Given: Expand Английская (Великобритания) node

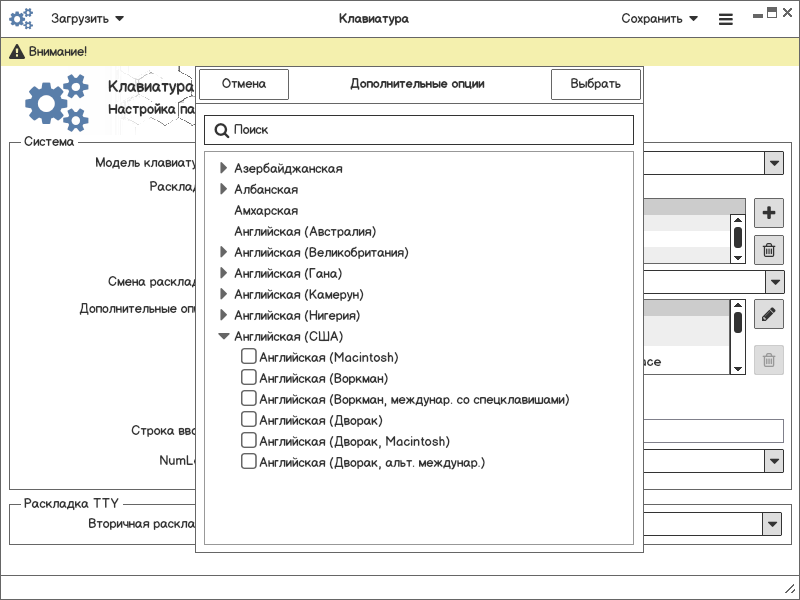Looking at the screenshot, I should [x=223, y=252].
